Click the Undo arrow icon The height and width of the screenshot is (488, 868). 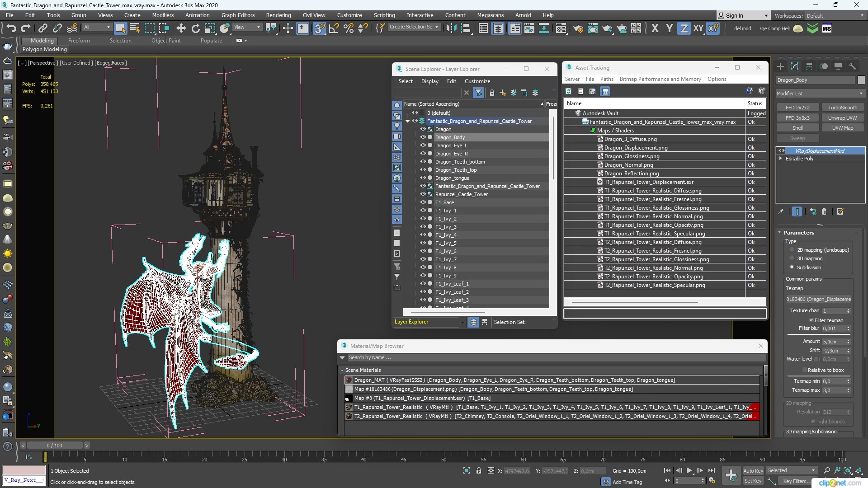tap(11, 28)
